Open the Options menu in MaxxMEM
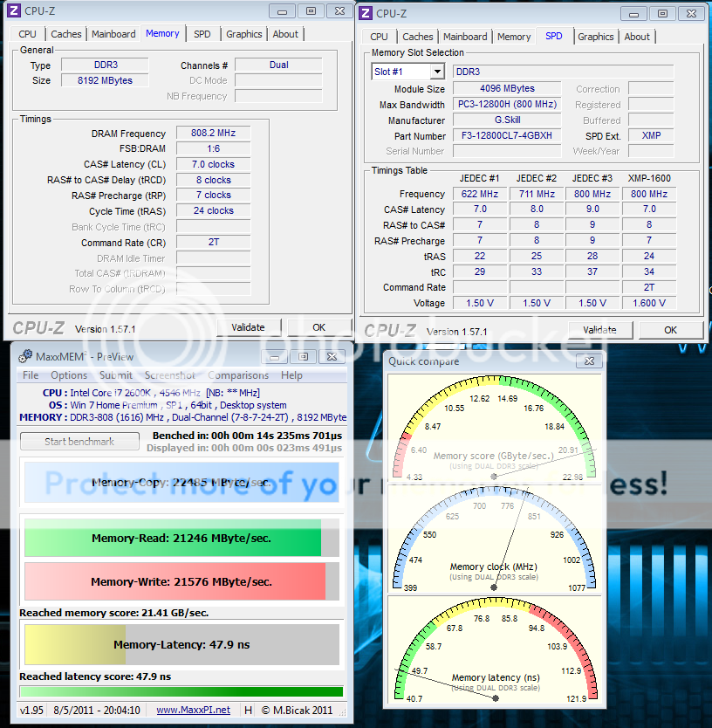The image size is (712, 728). point(69,375)
